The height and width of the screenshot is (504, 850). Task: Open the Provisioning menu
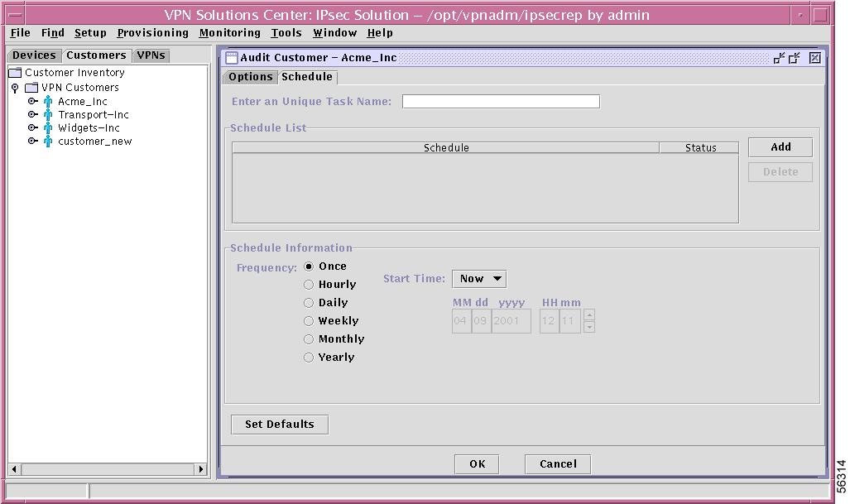(x=153, y=33)
